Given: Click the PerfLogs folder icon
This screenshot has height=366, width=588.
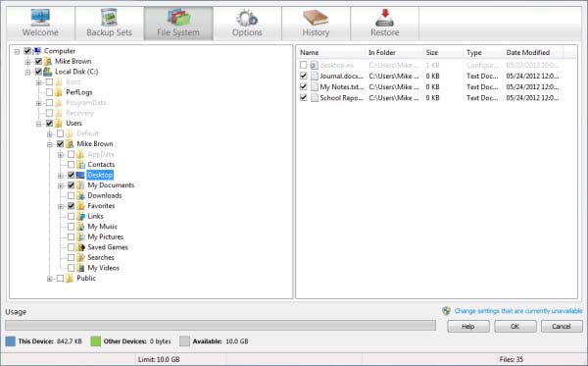Looking at the screenshot, I should 59,92.
